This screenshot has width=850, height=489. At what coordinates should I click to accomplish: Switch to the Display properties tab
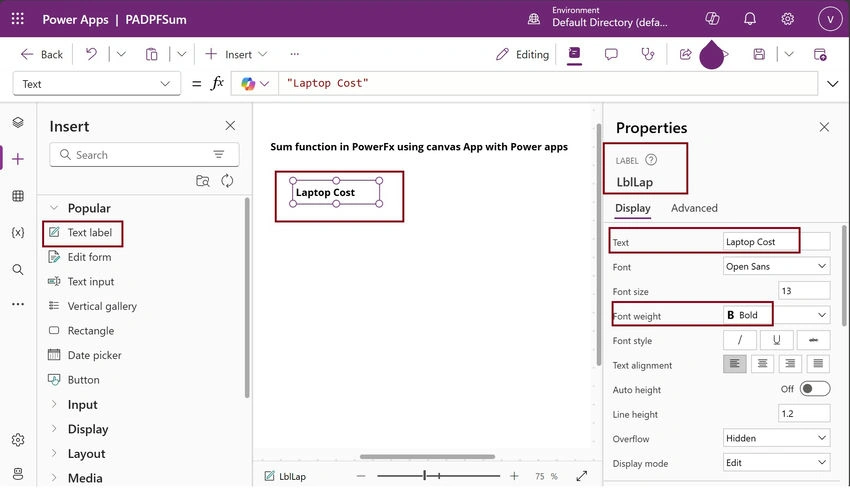click(633, 208)
